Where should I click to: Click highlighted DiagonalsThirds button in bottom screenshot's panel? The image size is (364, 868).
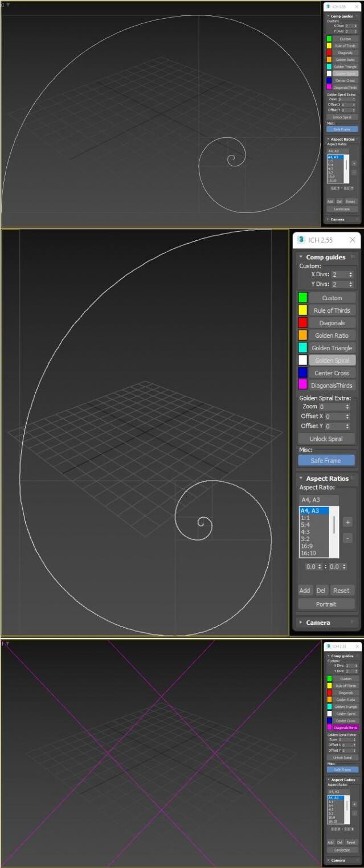pos(346,727)
